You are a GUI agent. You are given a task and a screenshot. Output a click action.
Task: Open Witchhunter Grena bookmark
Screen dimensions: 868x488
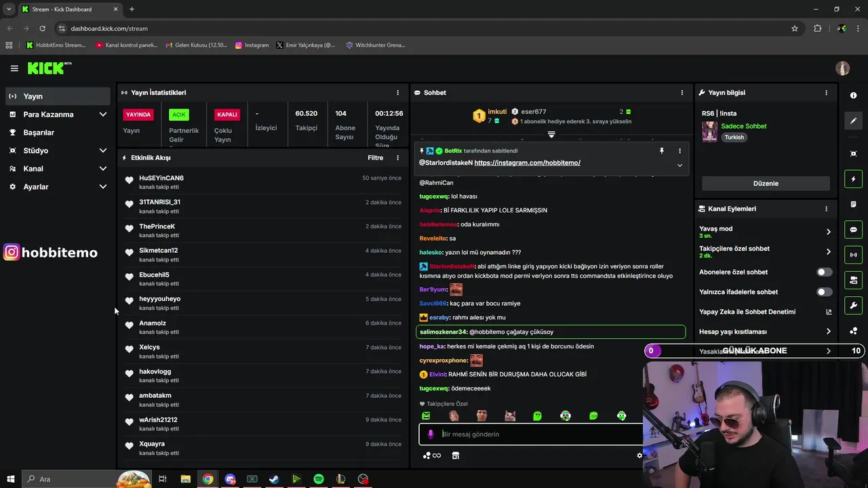375,45
